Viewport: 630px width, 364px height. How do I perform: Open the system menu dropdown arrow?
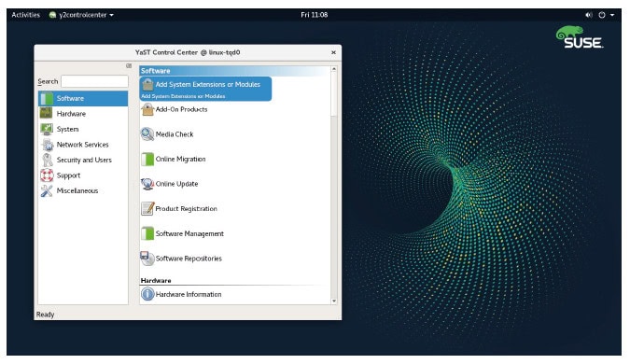[612, 15]
